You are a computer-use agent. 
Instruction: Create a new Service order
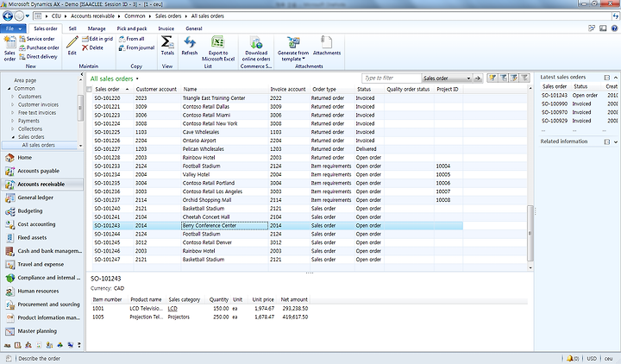[37, 39]
